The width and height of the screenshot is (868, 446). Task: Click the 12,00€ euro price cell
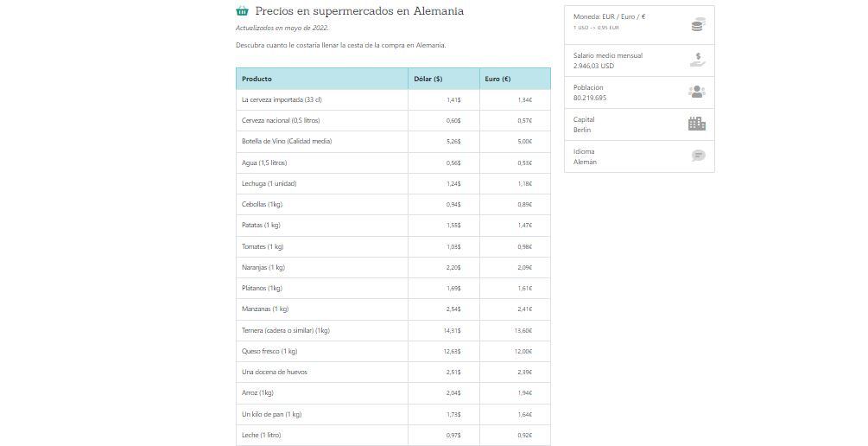(x=523, y=352)
